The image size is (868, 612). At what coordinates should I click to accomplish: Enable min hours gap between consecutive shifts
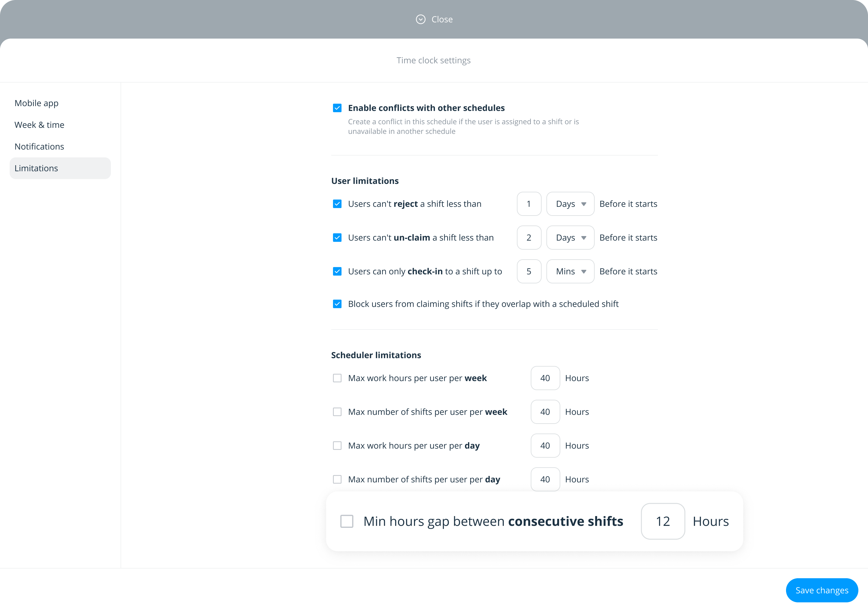tap(347, 521)
